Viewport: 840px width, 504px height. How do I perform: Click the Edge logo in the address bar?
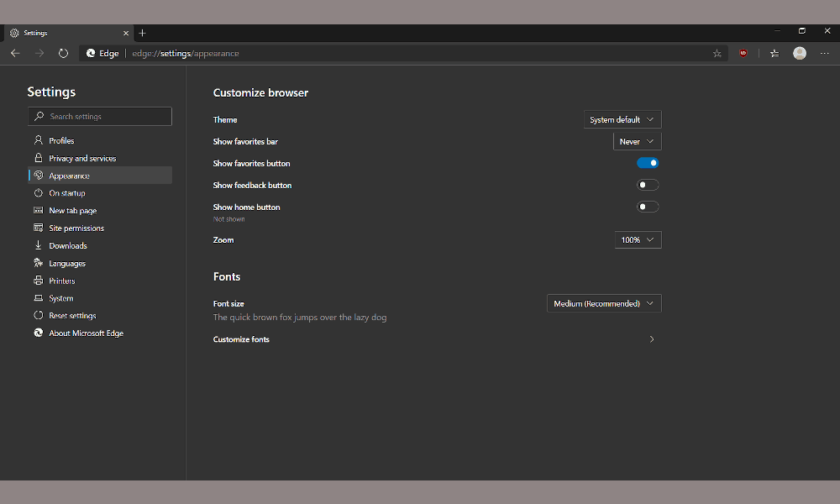coord(91,53)
